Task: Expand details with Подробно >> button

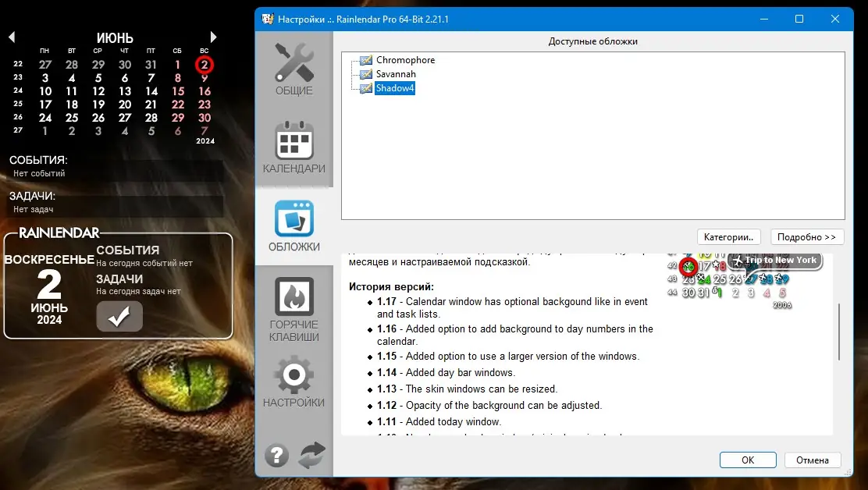Action: point(806,236)
